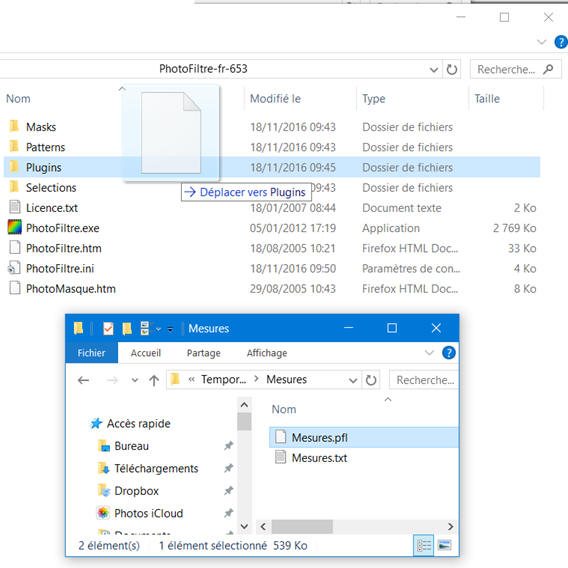Click the folder icon at left of Mesures title bar
The width and height of the screenshot is (568, 568).
tap(78, 328)
